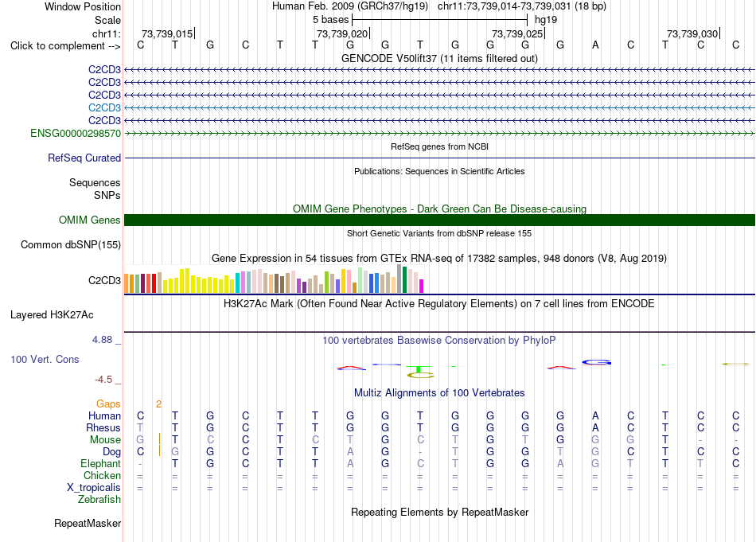Click the ENSG00000298570 gene label
The width and height of the screenshot is (756, 542).
pyautogui.click(x=76, y=133)
